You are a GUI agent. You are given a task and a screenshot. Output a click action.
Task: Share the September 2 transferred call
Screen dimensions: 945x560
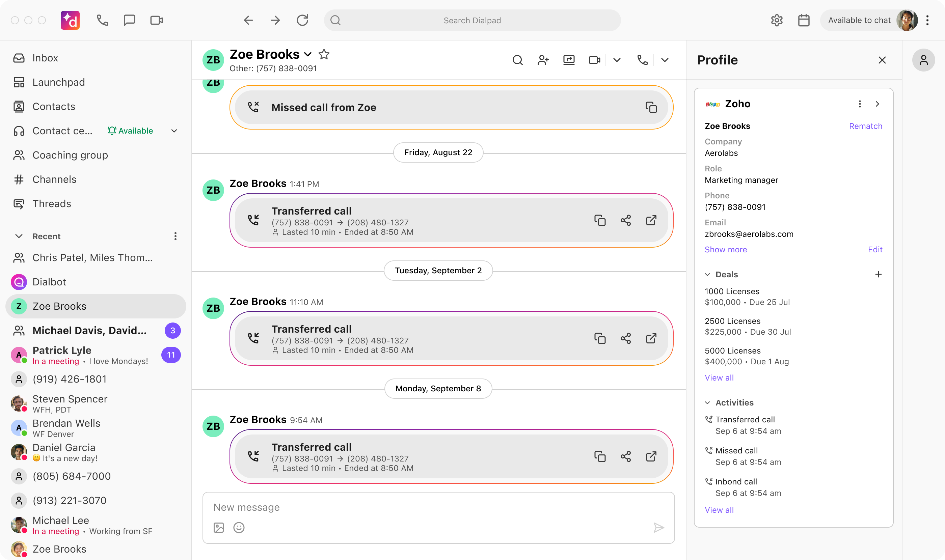(x=625, y=338)
